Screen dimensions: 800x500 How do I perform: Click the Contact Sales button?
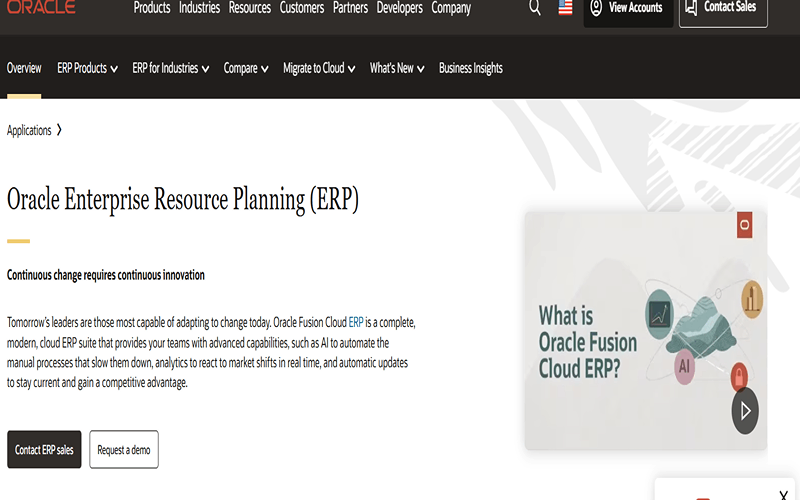tap(723, 11)
